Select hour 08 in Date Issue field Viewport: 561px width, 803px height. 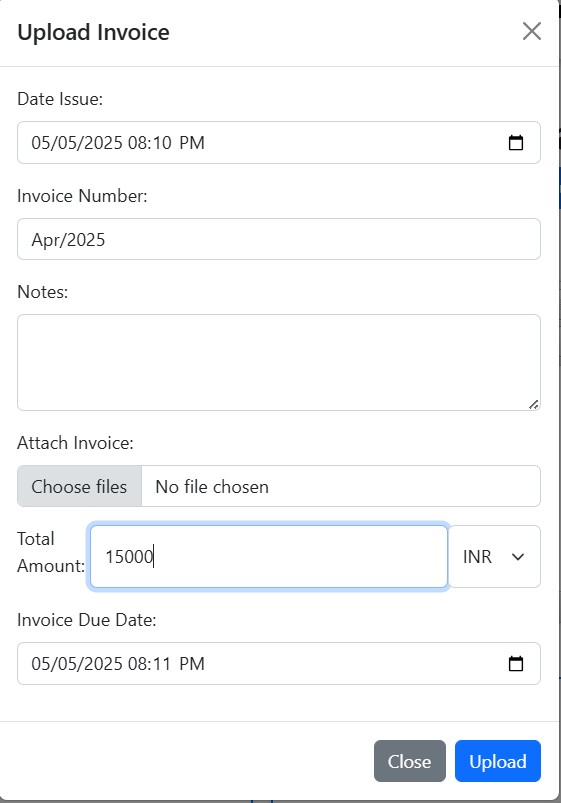138,142
